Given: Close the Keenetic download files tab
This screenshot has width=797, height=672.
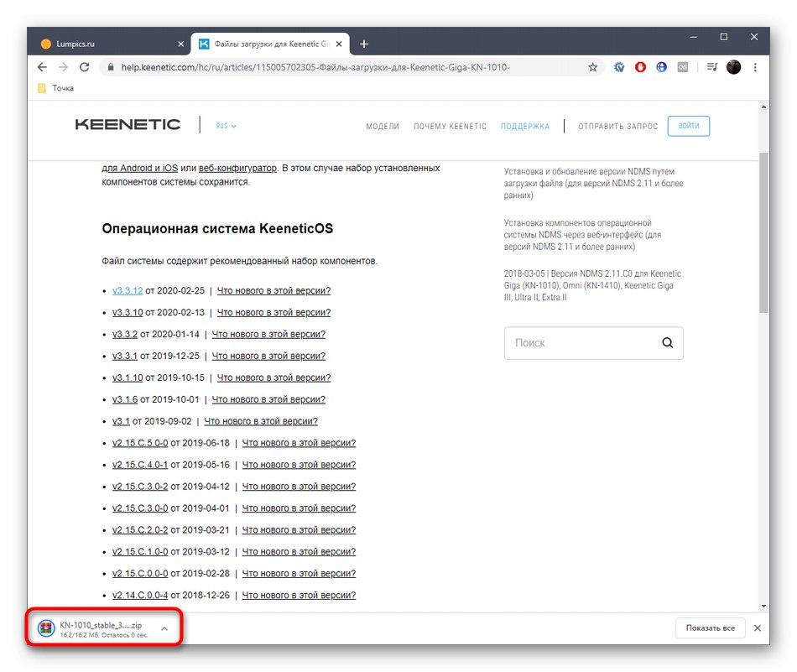Looking at the screenshot, I should 339,44.
